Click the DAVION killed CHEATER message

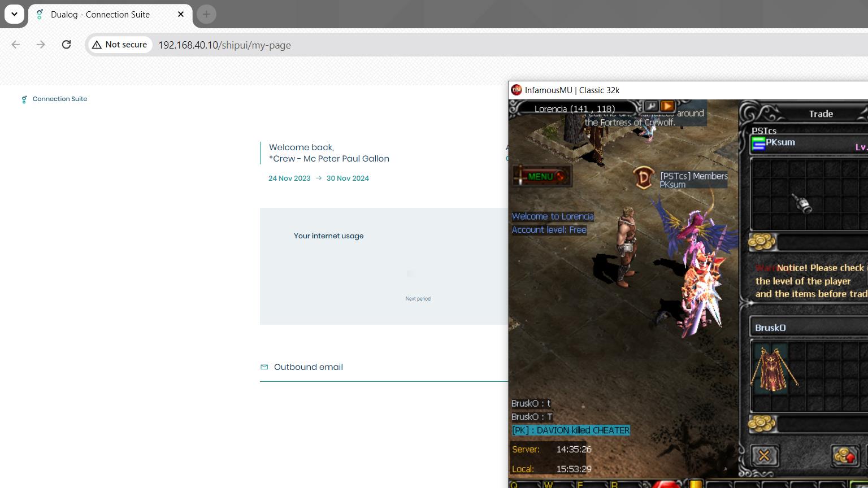(x=571, y=430)
